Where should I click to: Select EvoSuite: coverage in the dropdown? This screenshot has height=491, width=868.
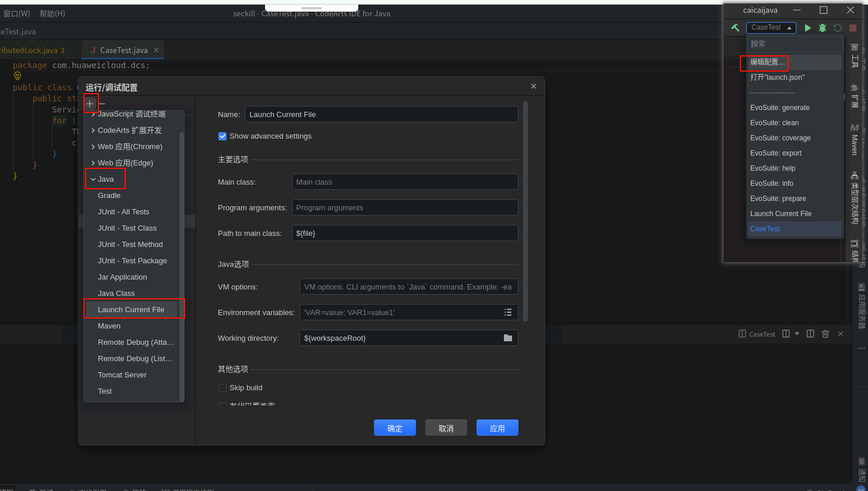[795, 138]
